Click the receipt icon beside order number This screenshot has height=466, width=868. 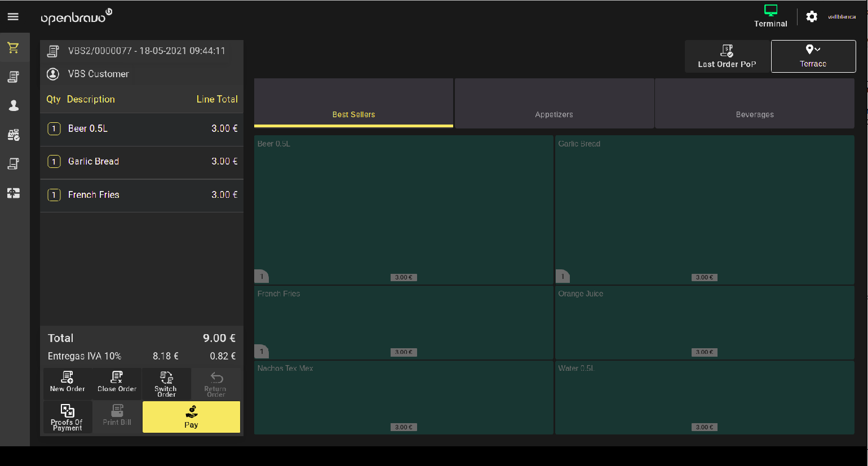point(53,51)
